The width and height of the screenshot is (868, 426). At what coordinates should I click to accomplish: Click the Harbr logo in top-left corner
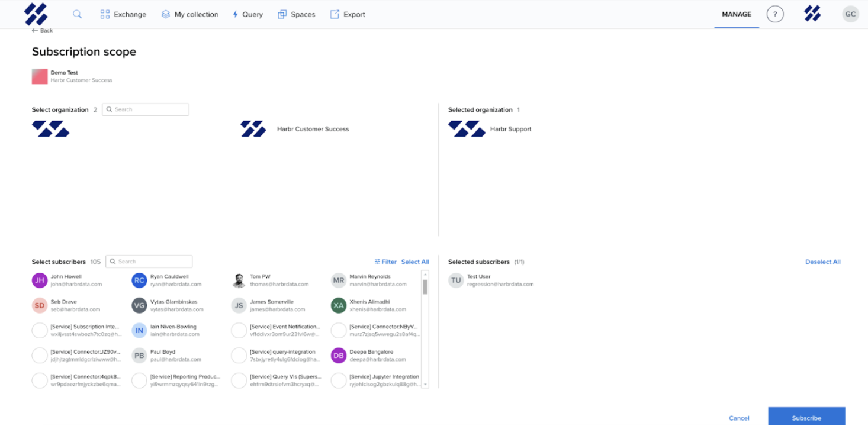tap(36, 14)
